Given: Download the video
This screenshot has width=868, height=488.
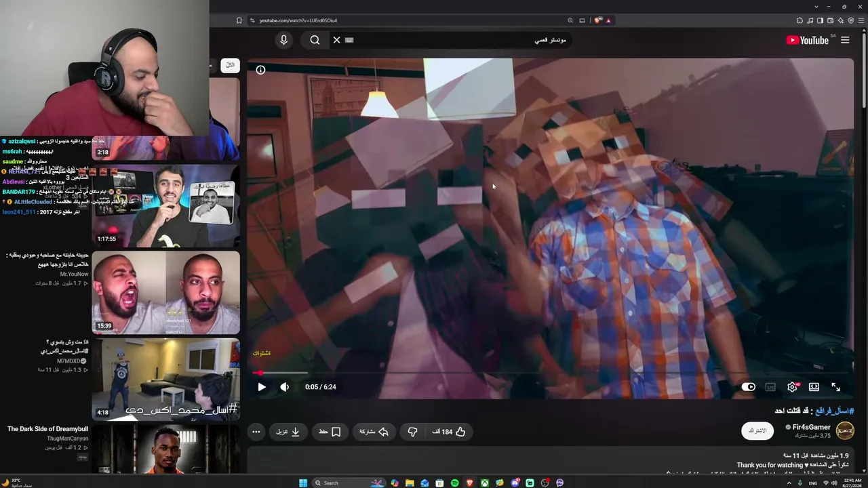Looking at the screenshot, I should coord(288,432).
